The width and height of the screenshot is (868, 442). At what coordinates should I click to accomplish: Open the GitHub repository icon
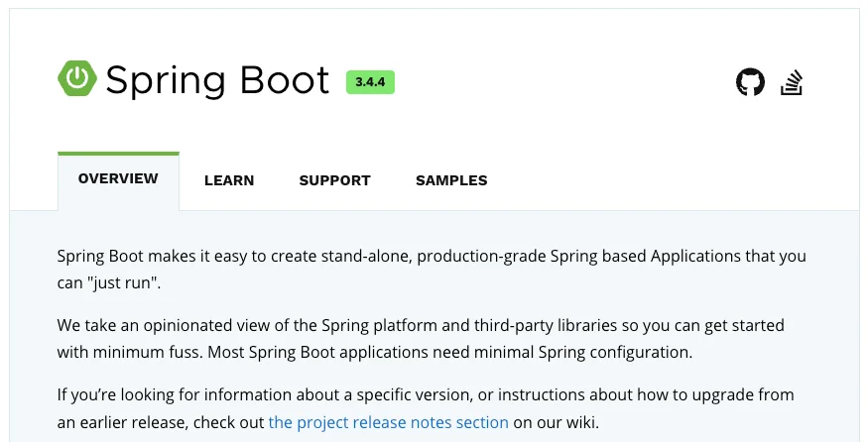pyautogui.click(x=750, y=82)
